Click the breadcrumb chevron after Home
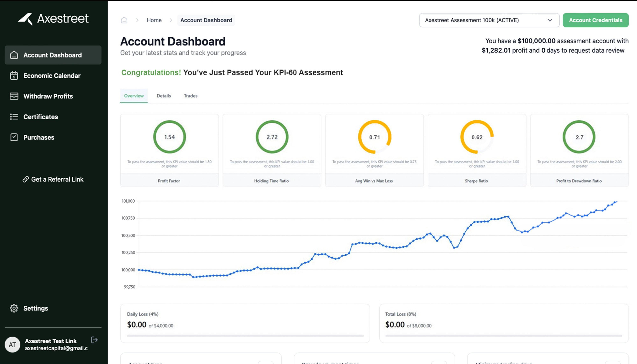 click(x=171, y=20)
